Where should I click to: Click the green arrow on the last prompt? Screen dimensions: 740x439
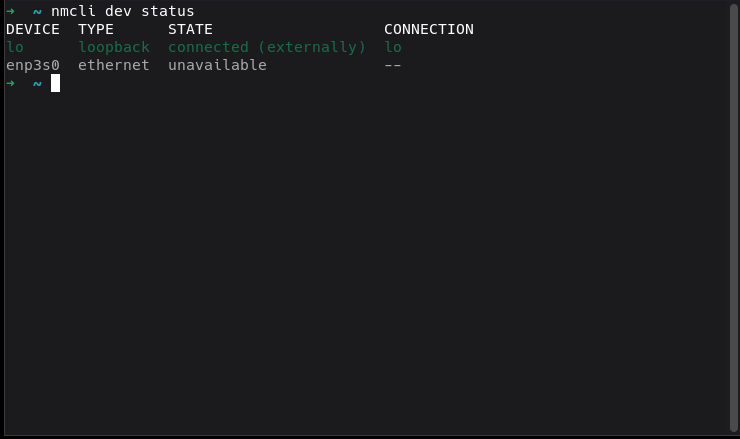(x=10, y=84)
